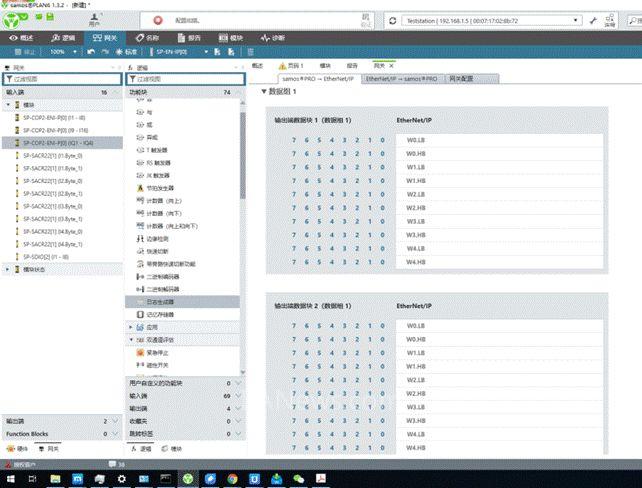This screenshot has height=488, width=642.
Task: Switch to the Hardware (硬件) bottom tab
Action: [18, 449]
